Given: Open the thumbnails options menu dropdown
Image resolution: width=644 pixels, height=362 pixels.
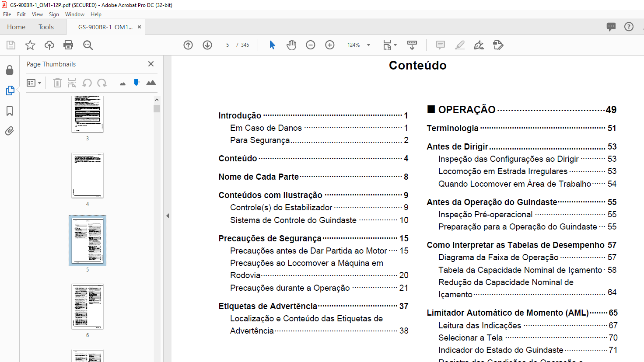Looking at the screenshot, I should [x=34, y=83].
